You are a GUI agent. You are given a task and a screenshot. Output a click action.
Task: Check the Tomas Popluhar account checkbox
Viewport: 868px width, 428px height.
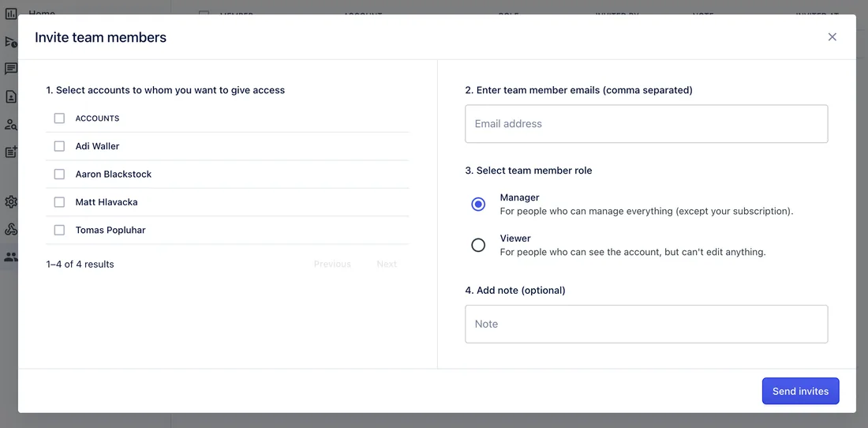59,230
